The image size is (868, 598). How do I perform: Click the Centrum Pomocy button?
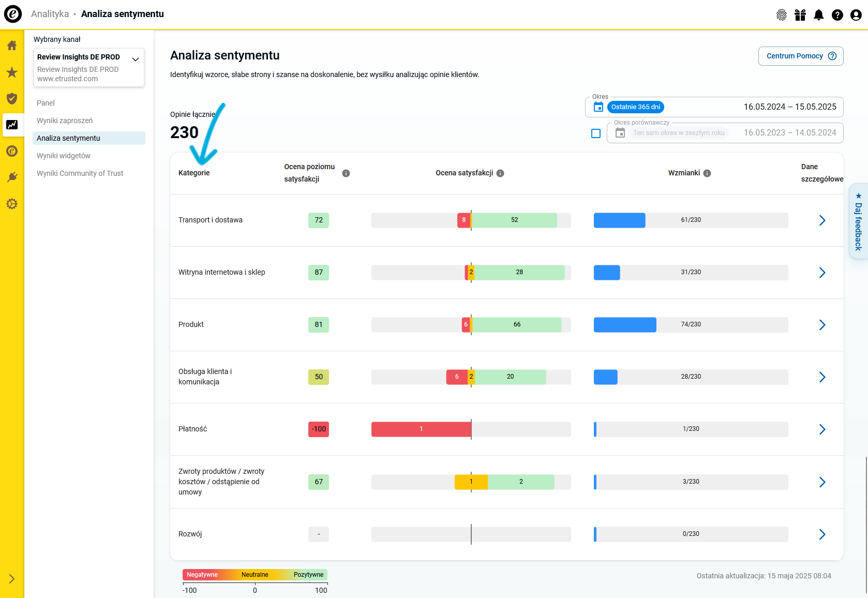pyautogui.click(x=800, y=56)
